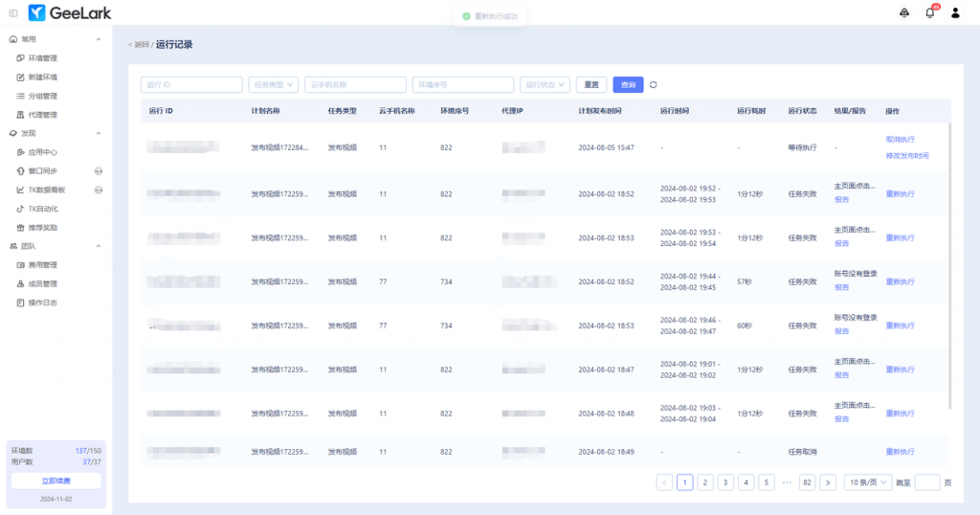
Task: Open TK自动化 from the sidebar
Action: pyautogui.click(x=43, y=209)
